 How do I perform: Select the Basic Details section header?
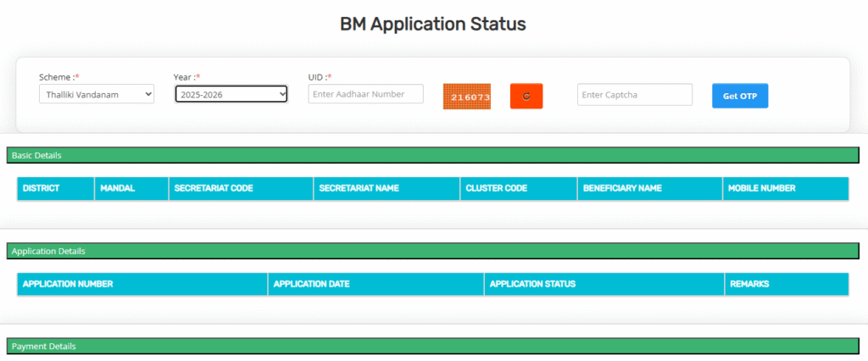[433, 155]
